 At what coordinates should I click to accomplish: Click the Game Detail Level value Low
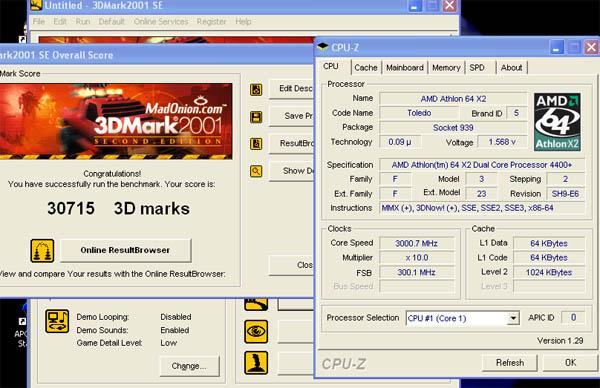point(168,343)
